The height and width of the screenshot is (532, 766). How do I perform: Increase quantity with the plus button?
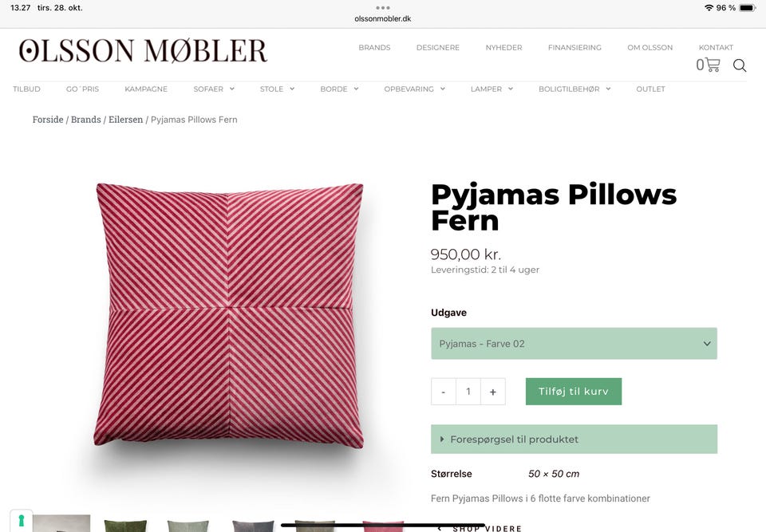493,392
